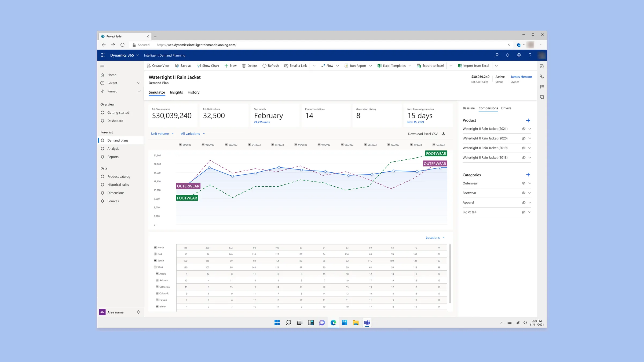Open Microsoft Teams from the taskbar
This screenshot has width=644, height=362.
click(367, 323)
